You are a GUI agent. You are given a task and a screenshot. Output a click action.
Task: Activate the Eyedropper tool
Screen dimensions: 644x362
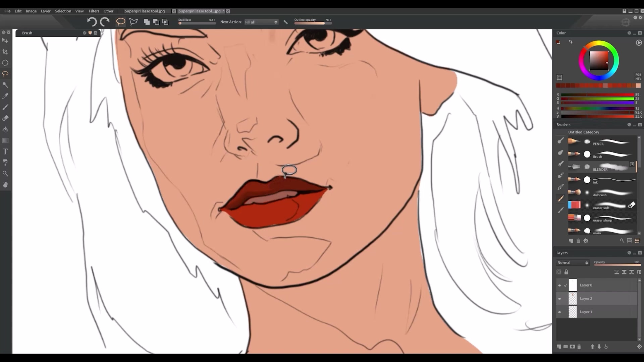click(x=5, y=96)
